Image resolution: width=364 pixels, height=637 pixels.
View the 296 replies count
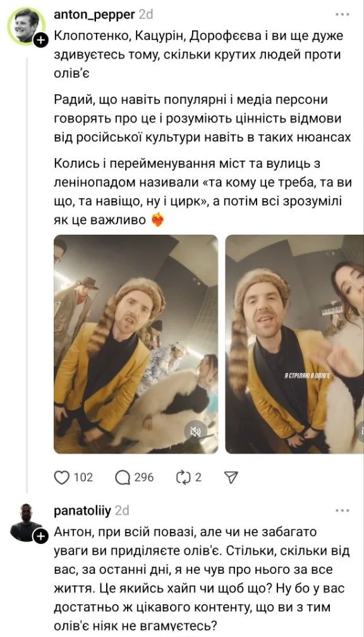click(143, 478)
